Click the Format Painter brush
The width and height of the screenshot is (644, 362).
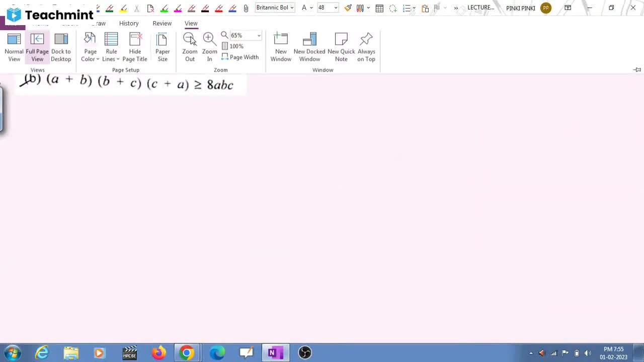point(348,8)
